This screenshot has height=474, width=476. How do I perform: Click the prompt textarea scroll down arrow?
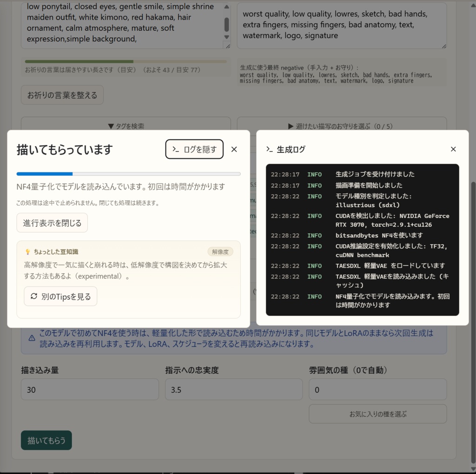coord(226,37)
